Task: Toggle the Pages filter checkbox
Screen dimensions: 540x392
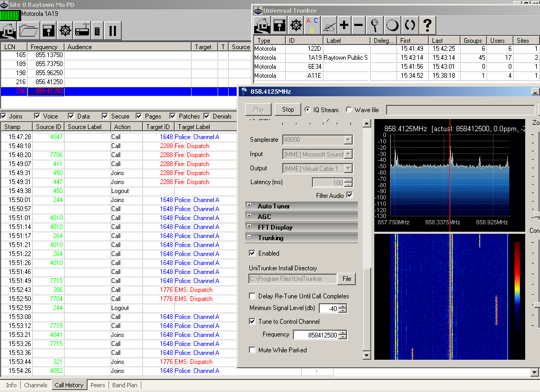Action: pyautogui.click(x=139, y=116)
